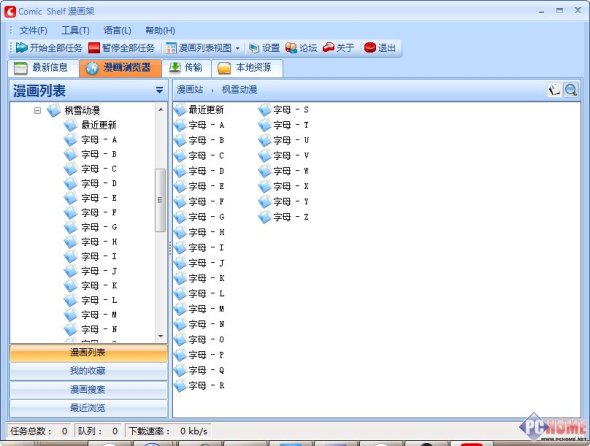Open the 漫画列表 sidebar section button
The width and height of the screenshot is (590, 446).
pyautogui.click(x=88, y=353)
